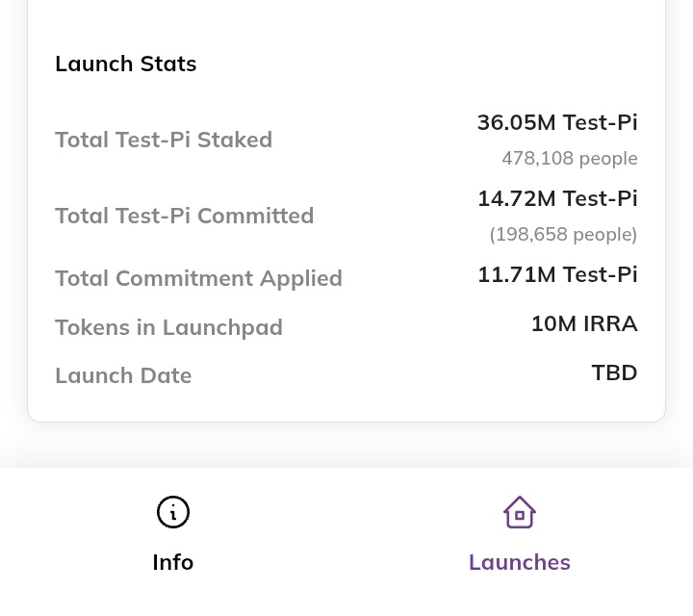Click the Total Test-Pi Committed label
The width and height of the screenshot is (693, 616).
click(x=184, y=216)
